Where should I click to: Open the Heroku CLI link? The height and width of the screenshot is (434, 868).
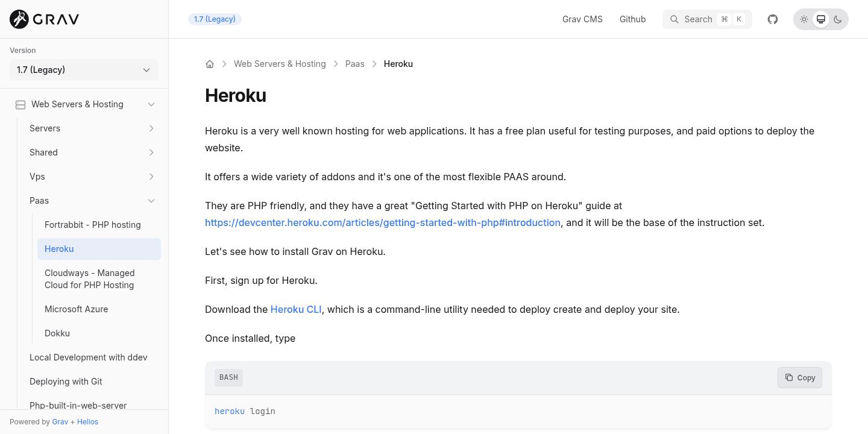tap(296, 309)
